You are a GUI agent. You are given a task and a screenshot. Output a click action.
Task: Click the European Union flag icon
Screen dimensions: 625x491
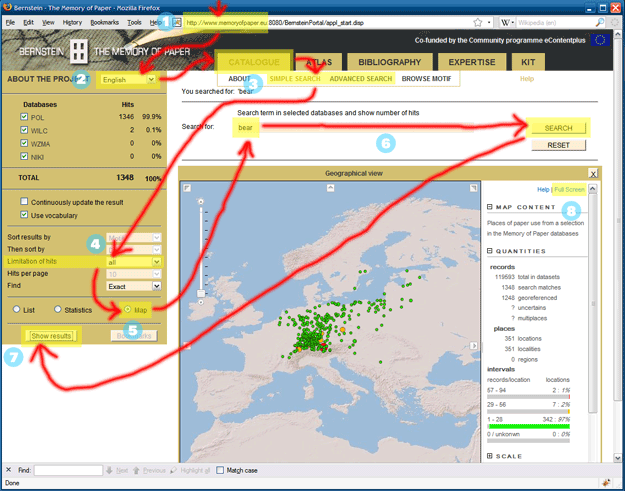[600, 40]
